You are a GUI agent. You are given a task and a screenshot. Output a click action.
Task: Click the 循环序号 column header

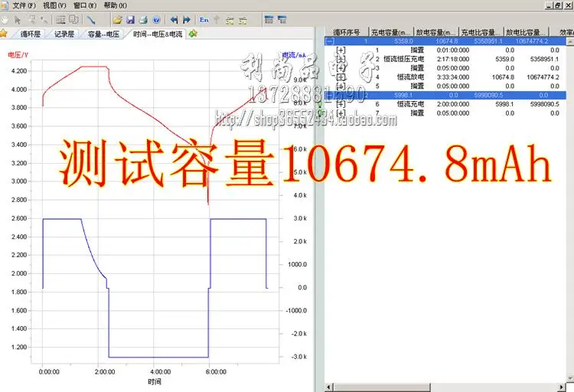click(x=347, y=32)
